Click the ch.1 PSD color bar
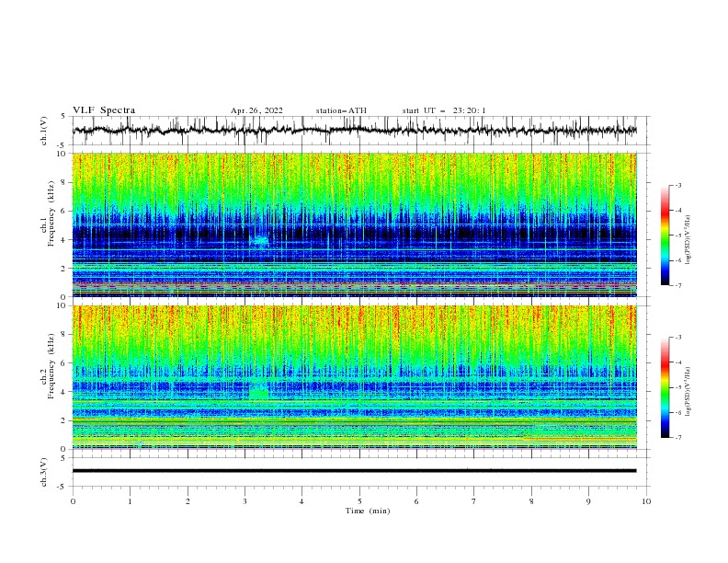 pos(665,236)
